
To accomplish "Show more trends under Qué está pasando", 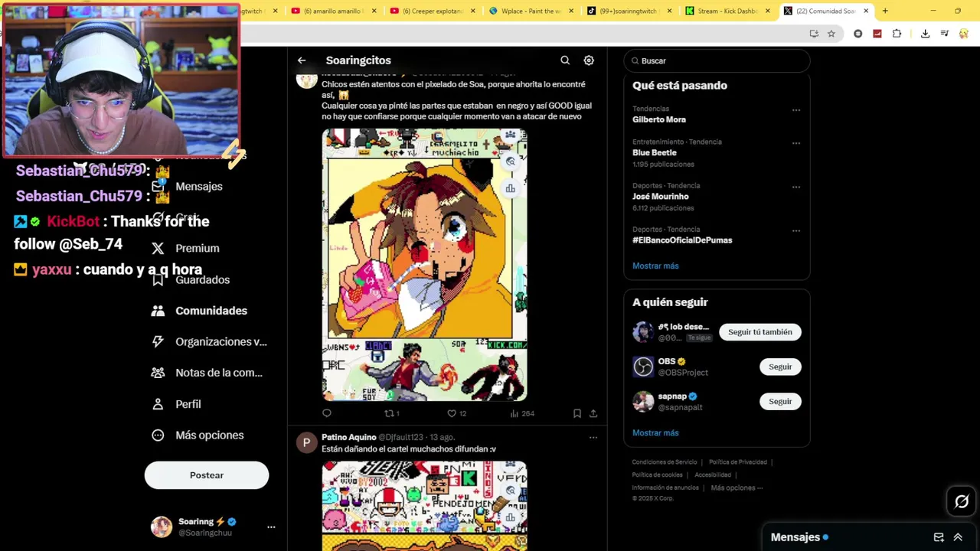I will coord(655,266).
